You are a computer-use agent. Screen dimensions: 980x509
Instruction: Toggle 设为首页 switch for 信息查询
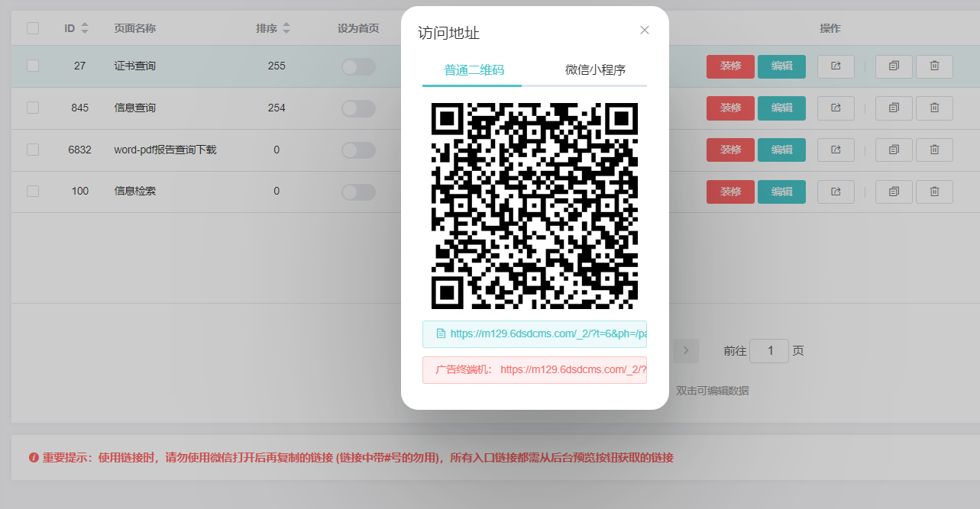pos(358,108)
